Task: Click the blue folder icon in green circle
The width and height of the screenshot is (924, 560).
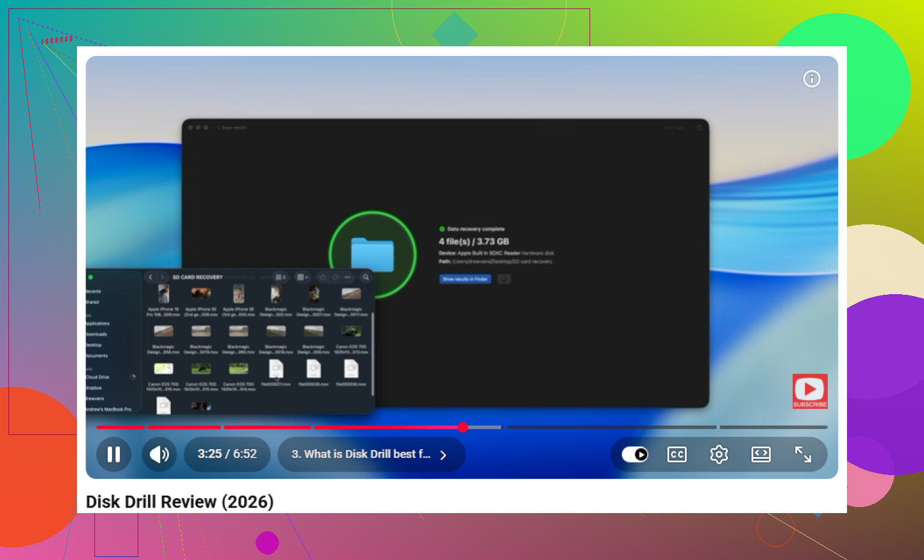Action: click(x=372, y=254)
